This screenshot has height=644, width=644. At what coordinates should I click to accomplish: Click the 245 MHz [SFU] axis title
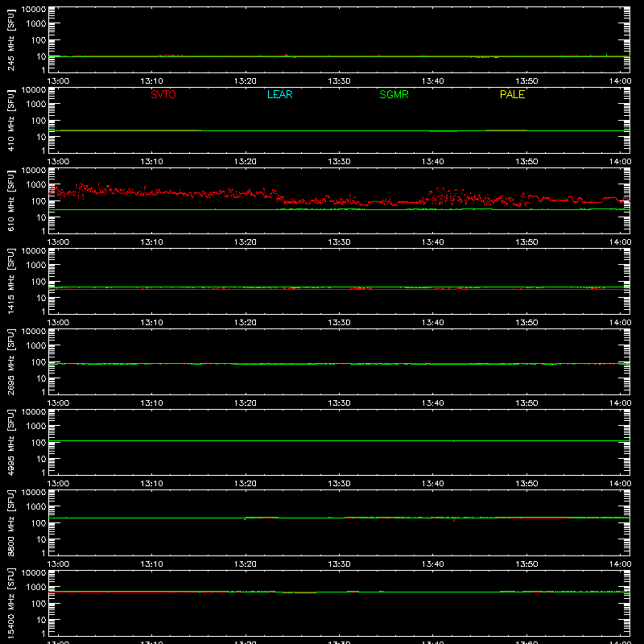(x=10, y=40)
